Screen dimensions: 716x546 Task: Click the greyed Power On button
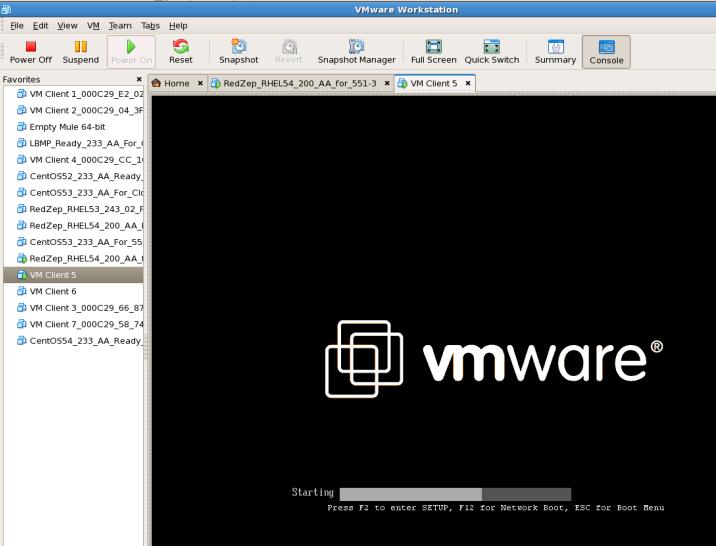[x=132, y=52]
